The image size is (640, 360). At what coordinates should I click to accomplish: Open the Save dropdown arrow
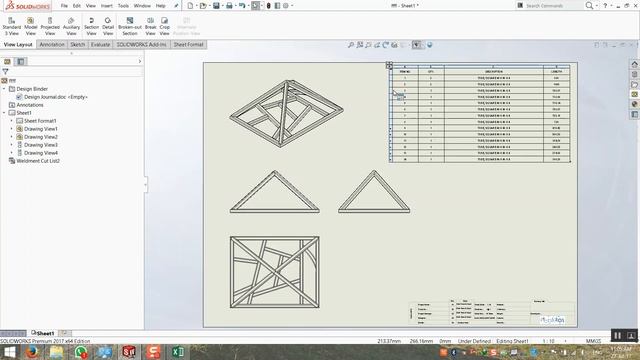click(222, 6)
